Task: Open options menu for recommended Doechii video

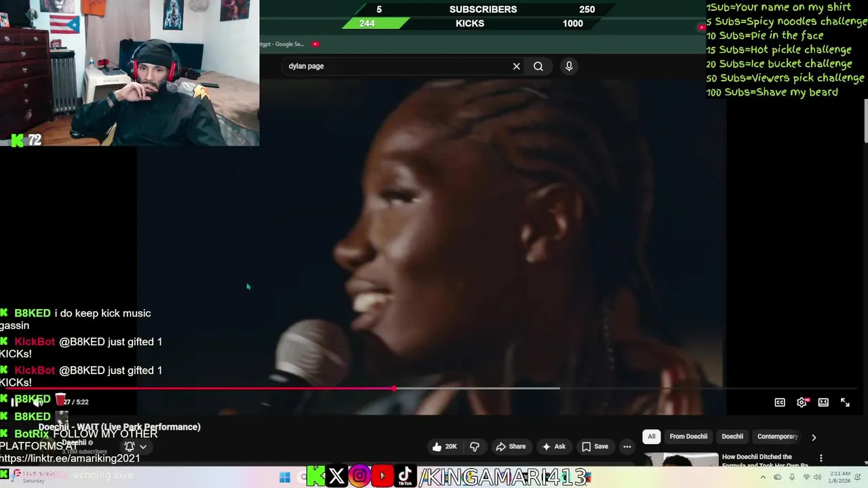Action: coord(821,458)
